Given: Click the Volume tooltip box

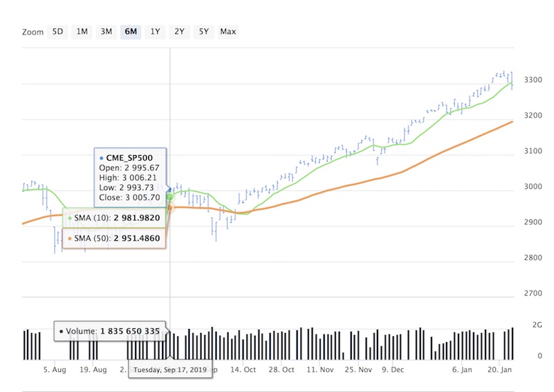Looking at the screenshot, I should 111,331.
